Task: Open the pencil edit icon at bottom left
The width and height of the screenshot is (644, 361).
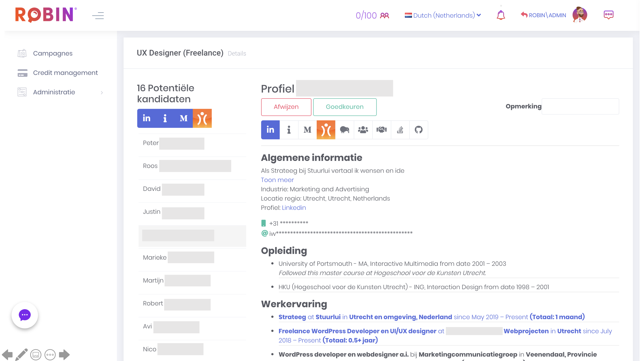Action: [x=21, y=354]
